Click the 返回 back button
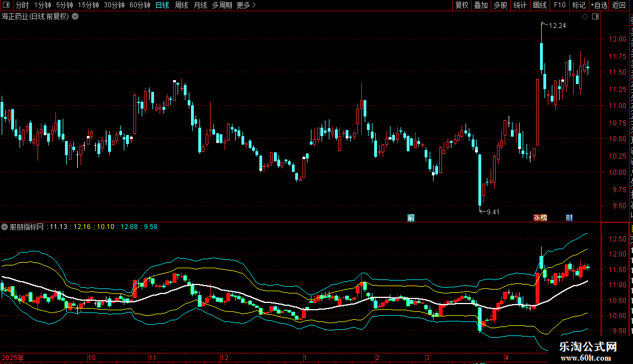The height and width of the screenshot is (364, 633). [x=619, y=5]
